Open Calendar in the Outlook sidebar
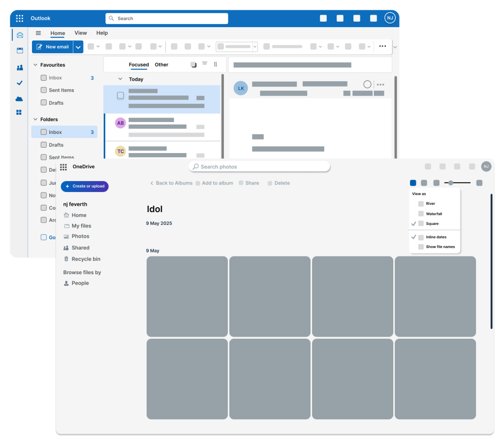 click(20, 51)
